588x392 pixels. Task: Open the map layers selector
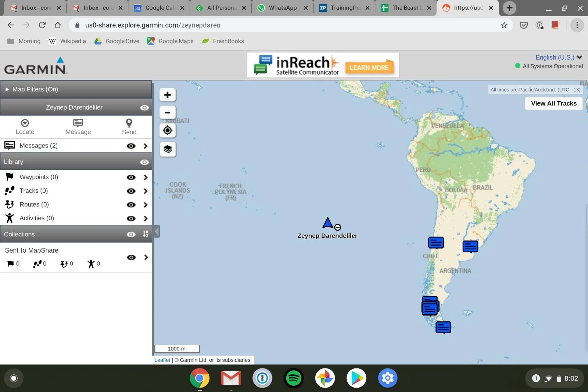click(x=168, y=149)
